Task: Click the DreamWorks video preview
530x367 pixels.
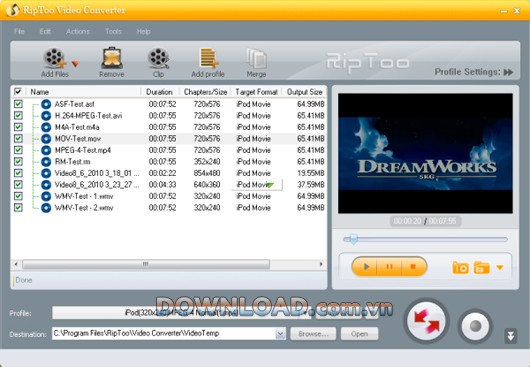Action: click(425, 153)
